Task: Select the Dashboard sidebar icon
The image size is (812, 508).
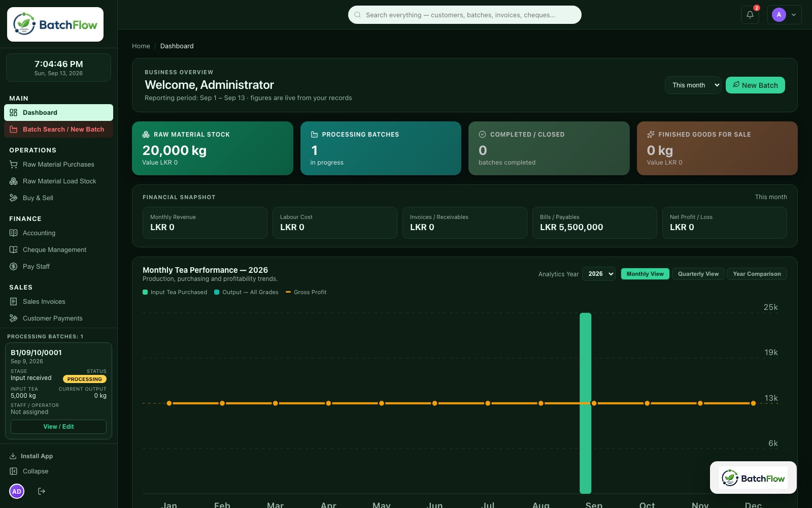Action: pos(14,113)
